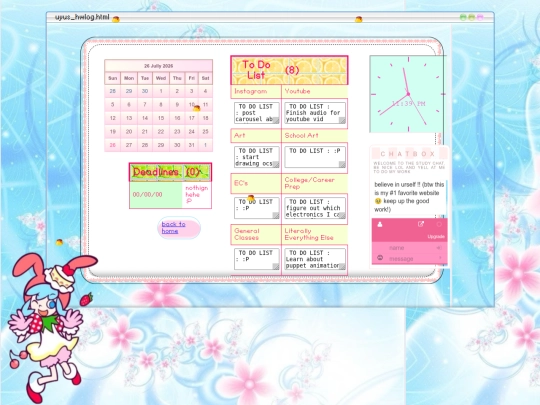This screenshot has width=540, height=405.
Task: Click the 'Instagram' category label
Action: click(x=251, y=91)
